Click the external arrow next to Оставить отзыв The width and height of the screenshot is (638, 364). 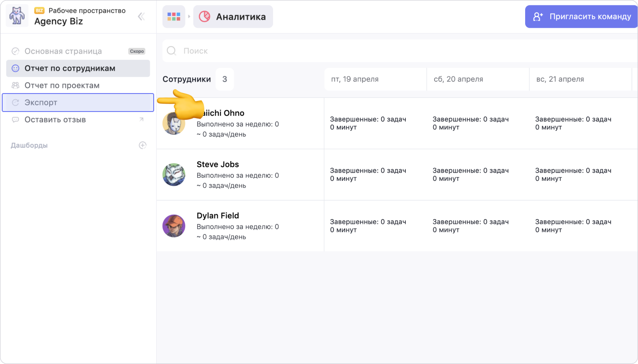(x=141, y=119)
